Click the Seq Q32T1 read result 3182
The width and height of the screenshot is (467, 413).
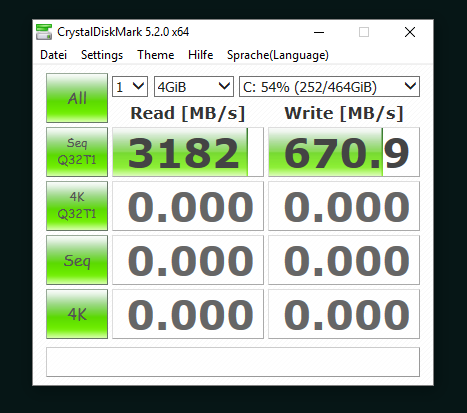coord(188,152)
